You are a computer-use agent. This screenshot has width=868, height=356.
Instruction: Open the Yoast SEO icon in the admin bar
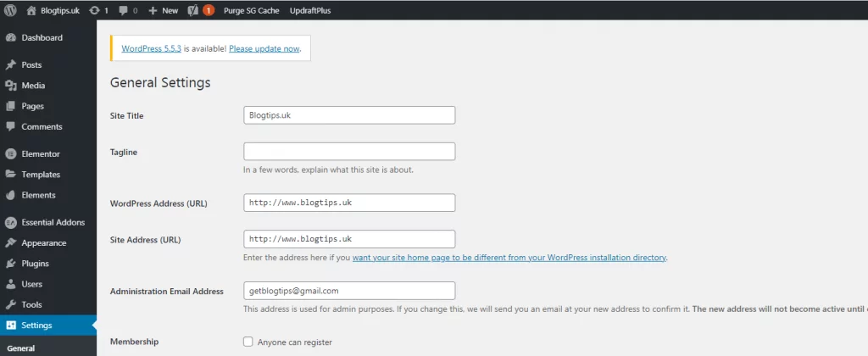coord(193,10)
